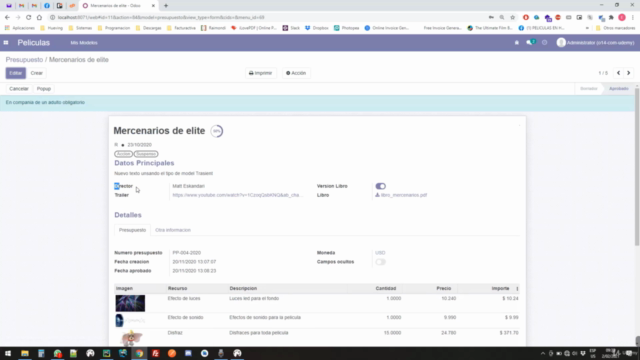Switch to the Presupuesto tab
This screenshot has height=360, width=640.
[132, 230]
